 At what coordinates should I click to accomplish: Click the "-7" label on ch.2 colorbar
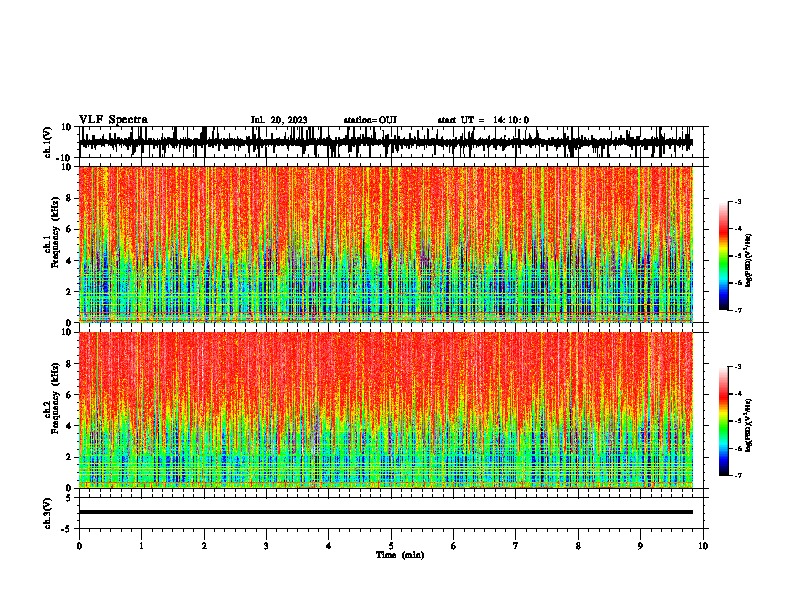pyautogui.click(x=738, y=475)
